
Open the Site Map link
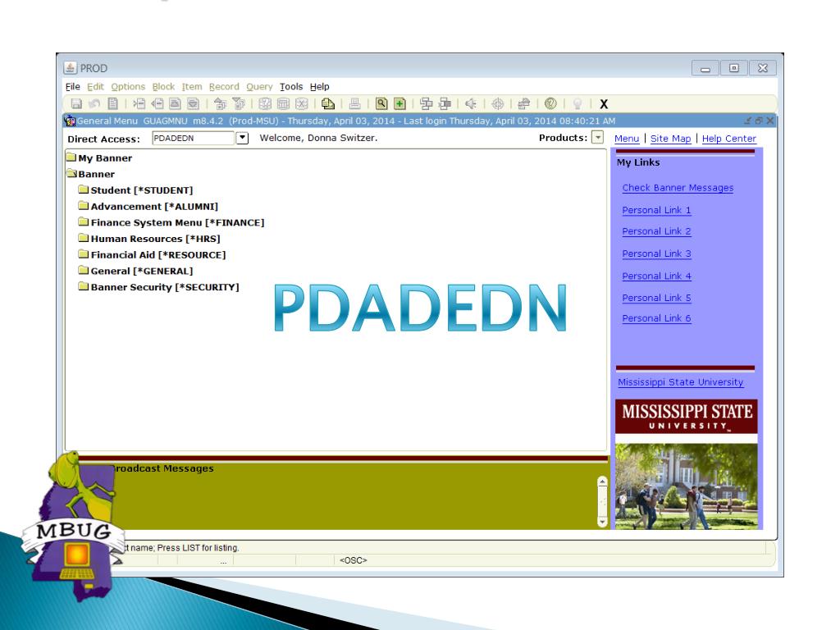point(670,139)
